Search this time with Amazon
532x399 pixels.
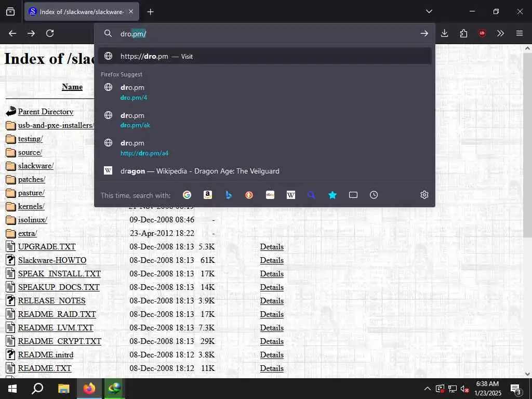click(208, 195)
